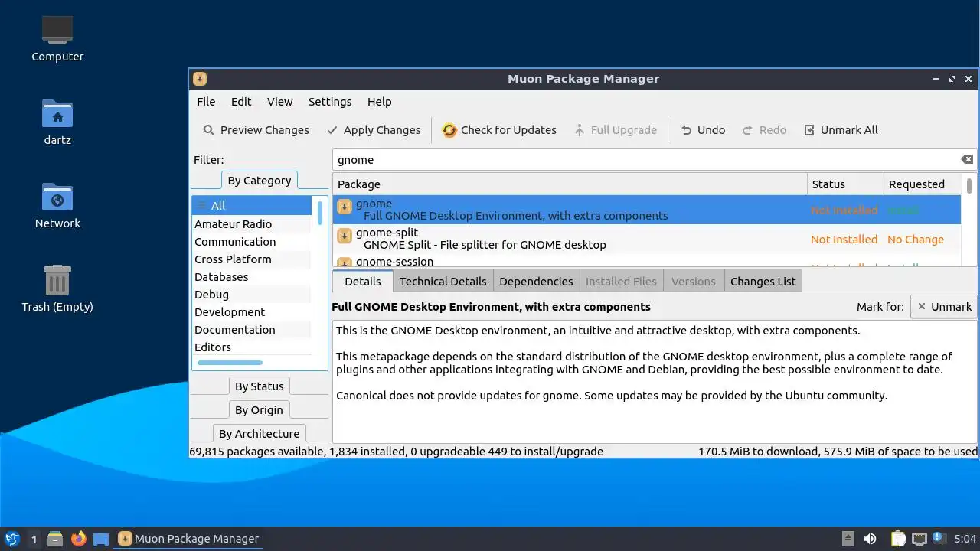The image size is (980, 551).
Task: Expand the By Category filter section
Action: [260, 181]
